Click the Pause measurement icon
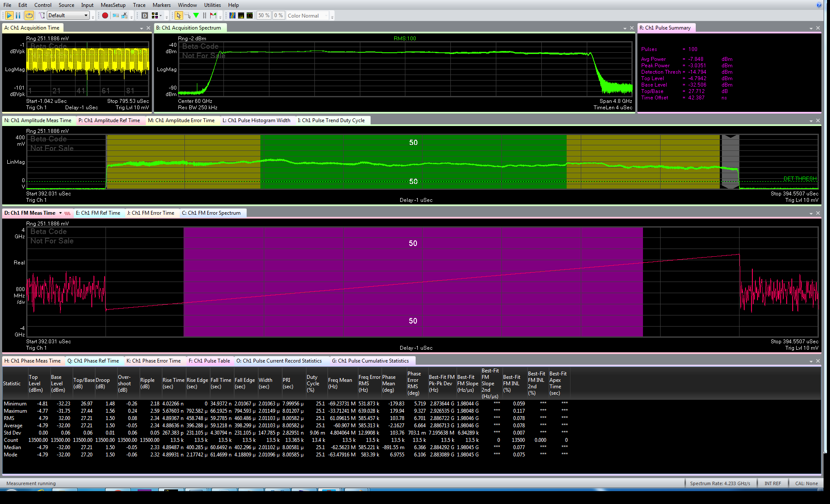830x504 pixels. coord(18,15)
